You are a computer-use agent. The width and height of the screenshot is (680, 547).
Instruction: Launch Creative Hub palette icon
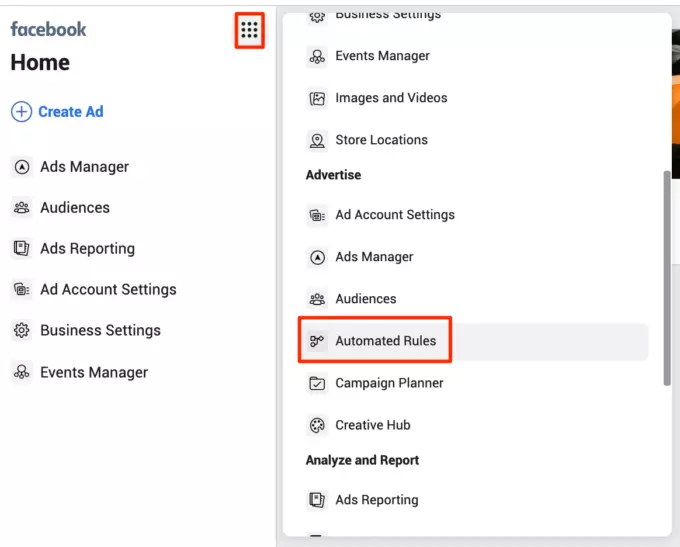coord(317,425)
